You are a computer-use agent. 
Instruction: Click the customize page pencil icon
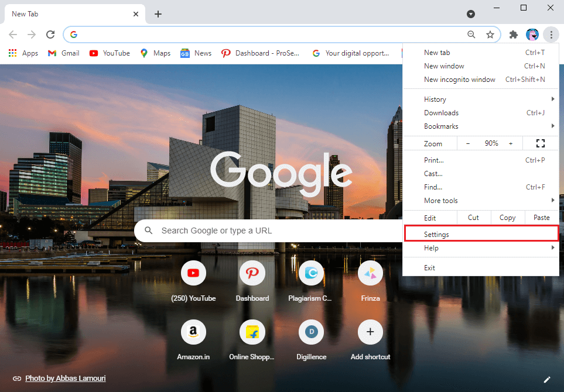click(547, 379)
